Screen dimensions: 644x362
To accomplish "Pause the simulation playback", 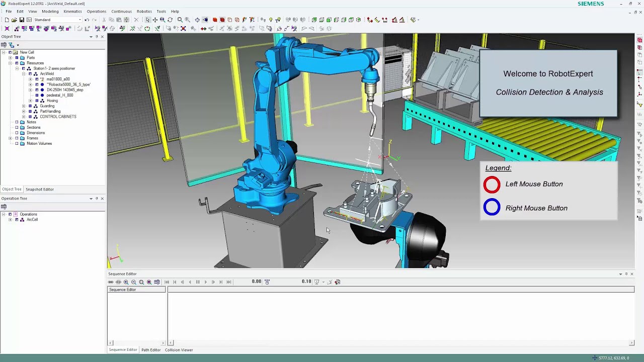I will pyautogui.click(x=198, y=282).
